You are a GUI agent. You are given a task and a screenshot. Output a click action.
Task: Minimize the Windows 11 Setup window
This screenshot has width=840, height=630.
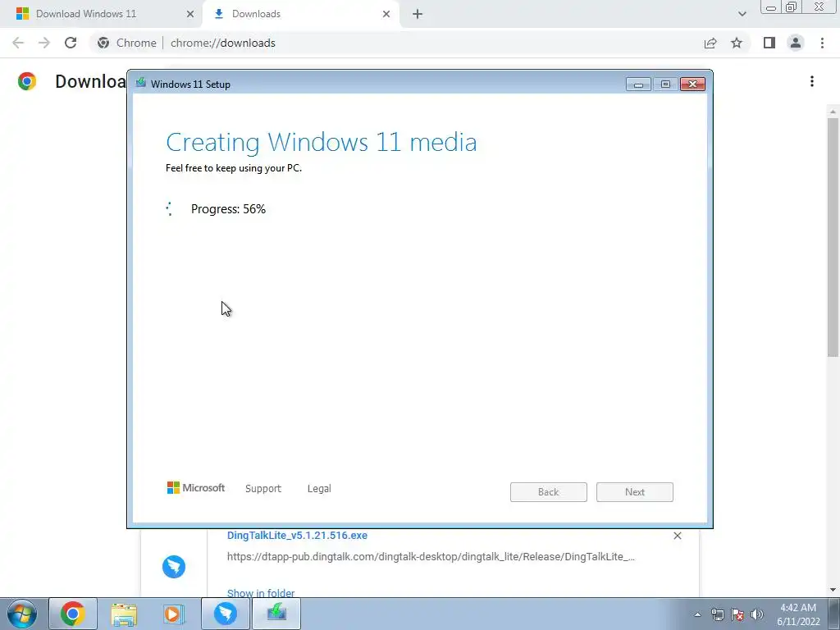pos(638,84)
